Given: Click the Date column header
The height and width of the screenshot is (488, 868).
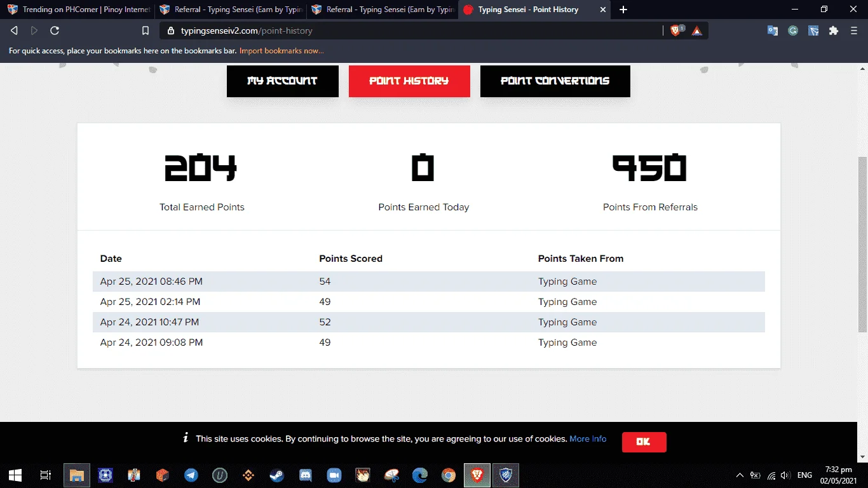Looking at the screenshot, I should [111, 259].
